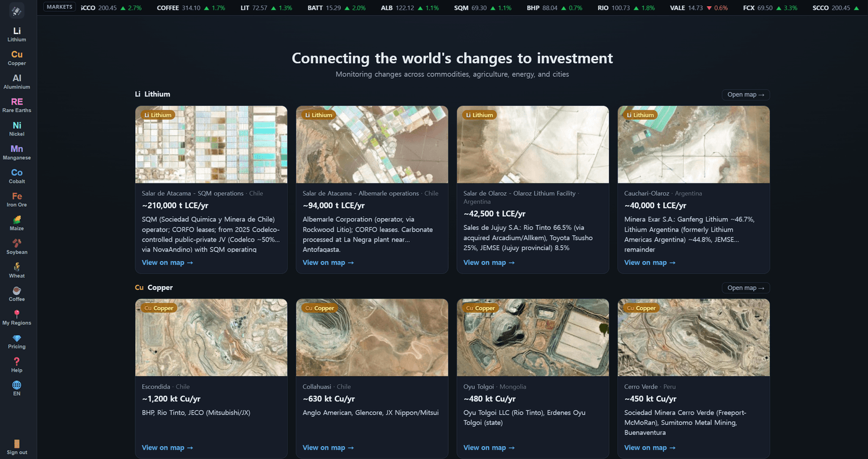
Task: Click View on map for Collahuasi
Action: point(328,448)
